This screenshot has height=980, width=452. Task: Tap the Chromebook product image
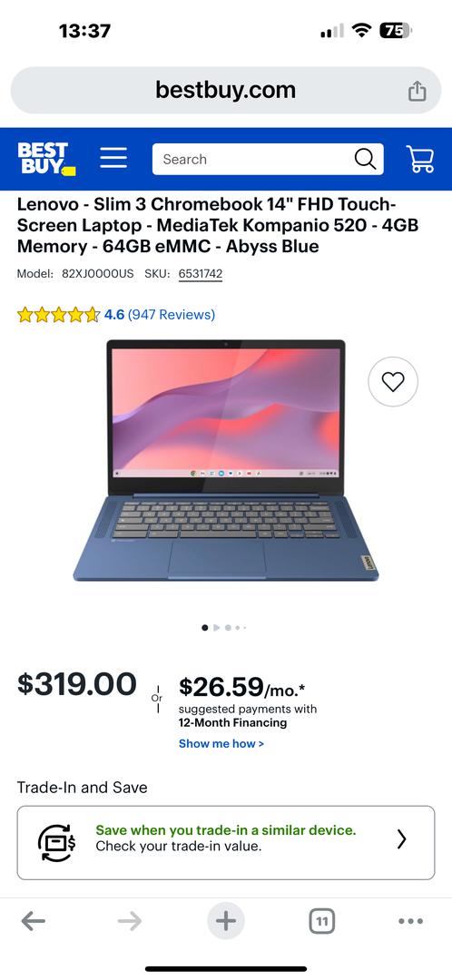pyautogui.click(x=226, y=461)
